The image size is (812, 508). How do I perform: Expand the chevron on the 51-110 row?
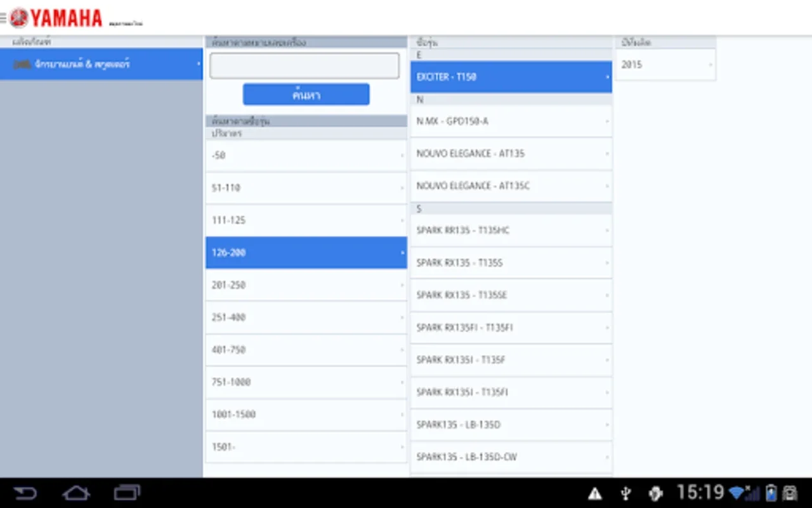(402, 188)
